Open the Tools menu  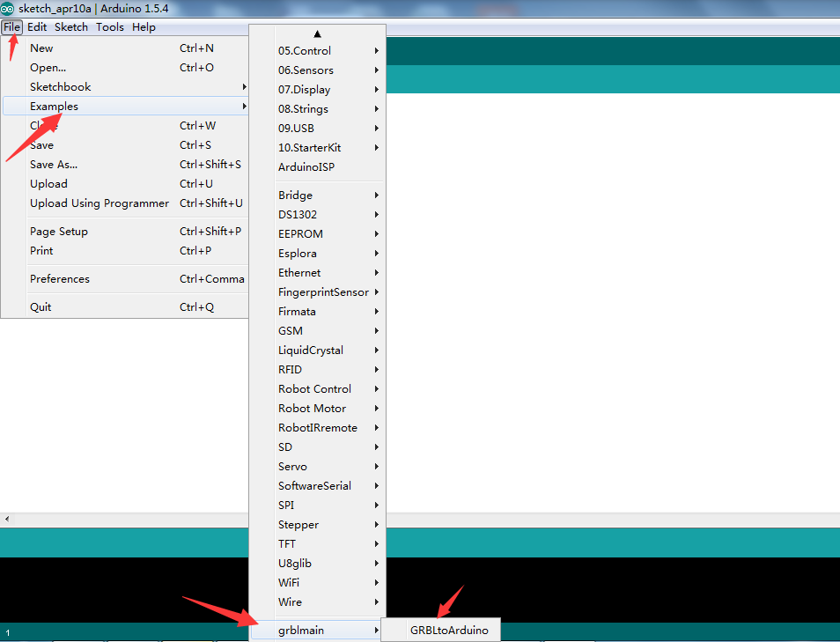pos(110,26)
